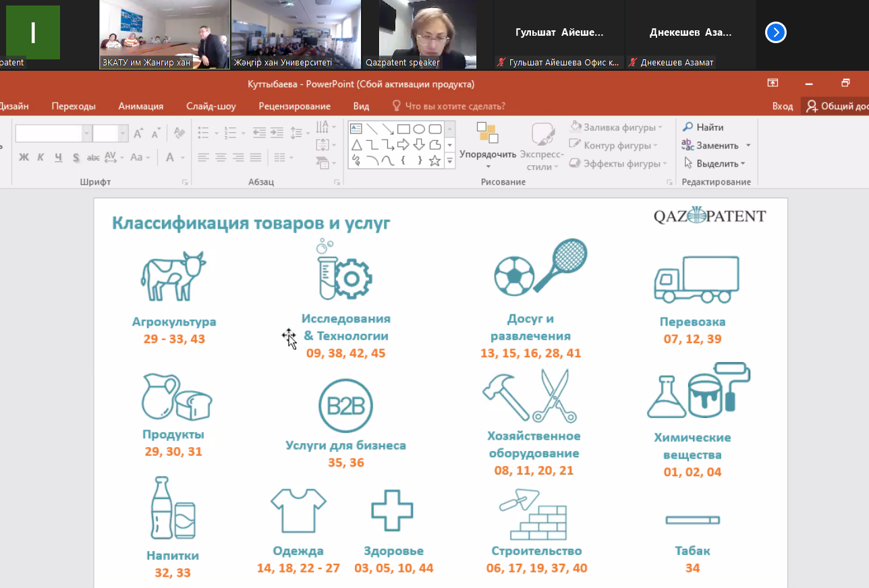Toggle underline (Ч) formatting
Screen dimensions: 869x588
tap(58, 157)
